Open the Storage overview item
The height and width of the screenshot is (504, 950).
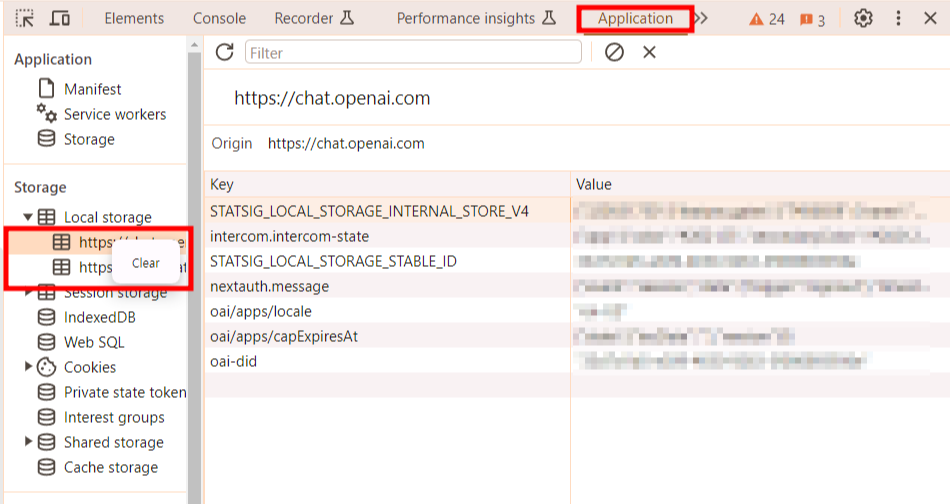(x=89, y=139)
